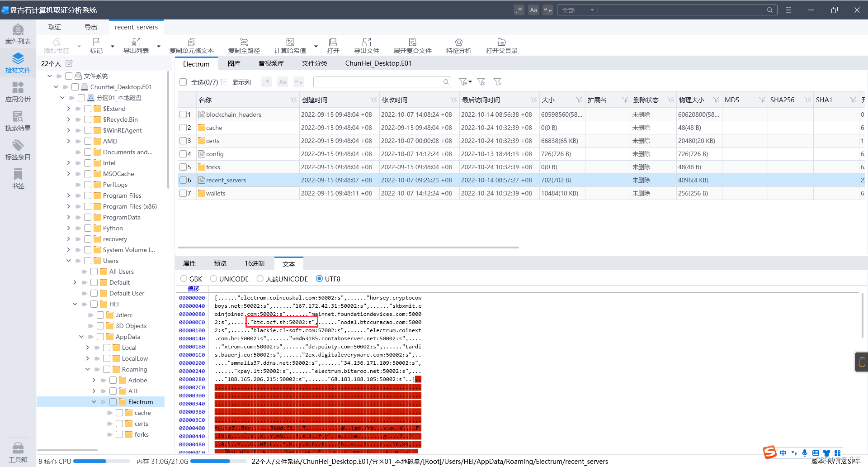Open the 搜索结果 sidebar icon
The image size is (868, 467).
tap(18, 121)
